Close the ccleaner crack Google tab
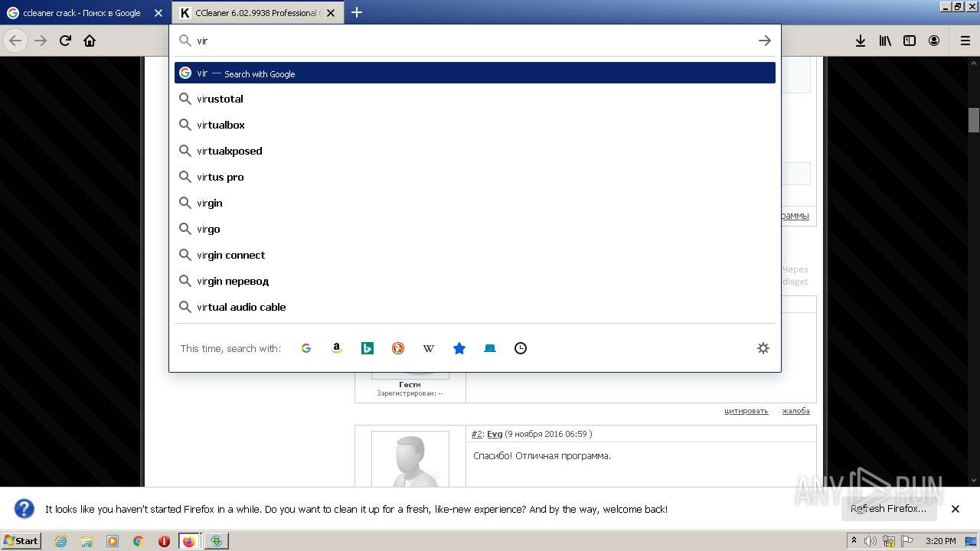Viewport: 980px width, 551px height. coord(158,13)
